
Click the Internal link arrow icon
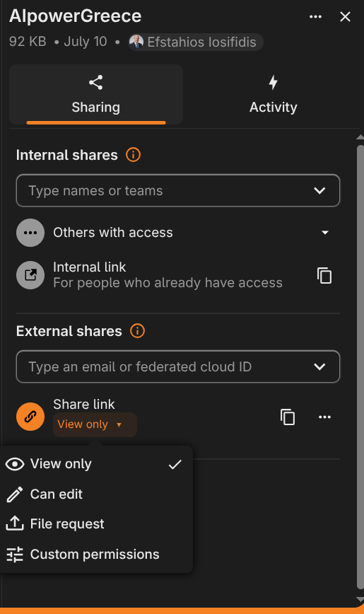[30, 275]
